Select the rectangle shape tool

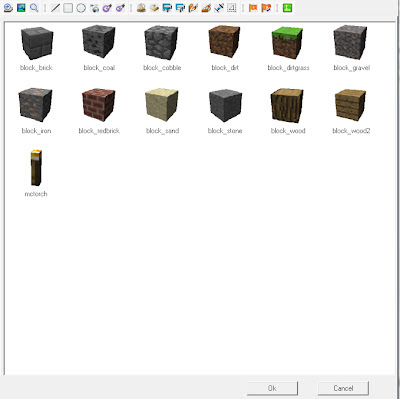click(x=68, y=8)
